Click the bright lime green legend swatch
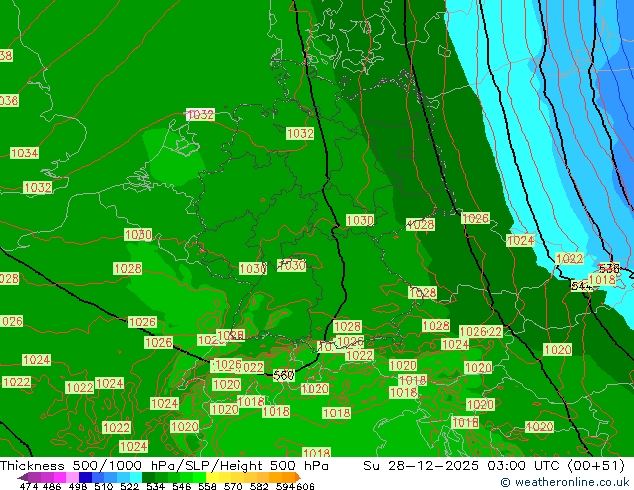Viewport: 634px width, 490px height. [199, 477]
